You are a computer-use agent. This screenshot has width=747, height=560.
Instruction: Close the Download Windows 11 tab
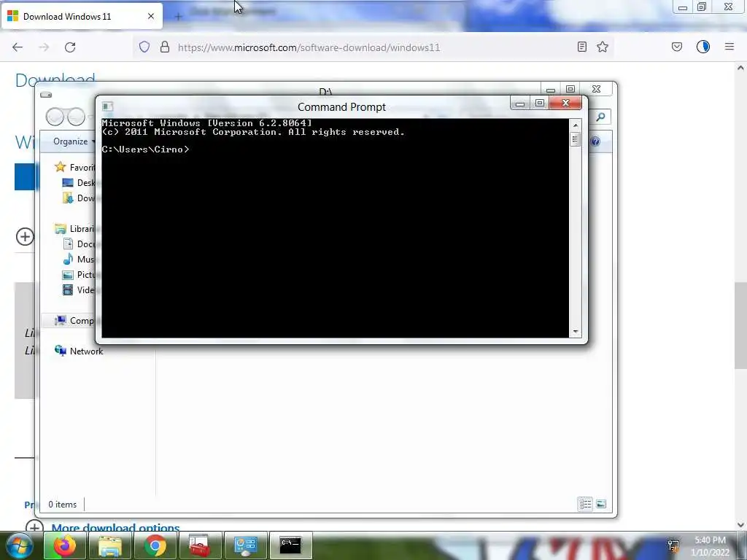151,16
